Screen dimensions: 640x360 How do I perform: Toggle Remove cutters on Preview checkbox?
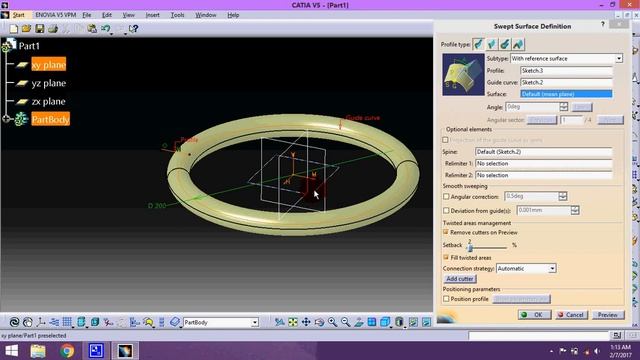[x=446, y=232]
